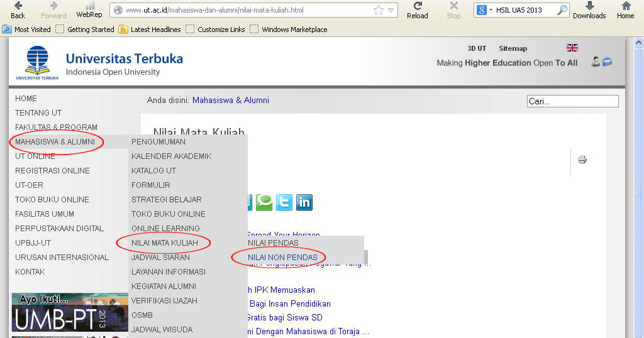Choose JADWAL SIARAN submenu item
The image size is (644, 338).
pyautogui.click(x=160, y=257)
